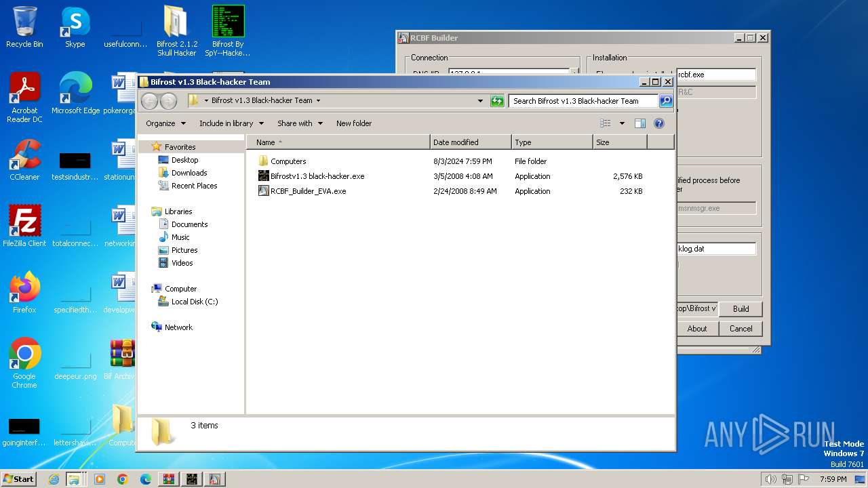Click the 2/24/2008 8:49 AM date cell
The image size is (868, 488).
pos(465,191)
